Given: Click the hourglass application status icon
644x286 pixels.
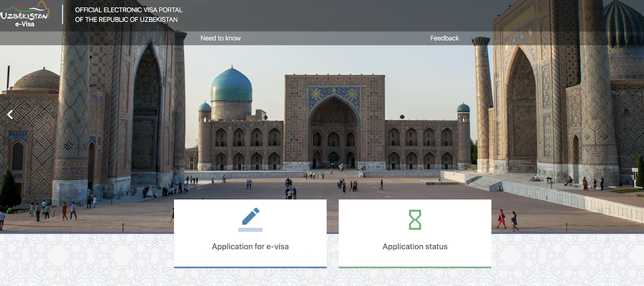Looking at the screenshot, I should [415, 220].
